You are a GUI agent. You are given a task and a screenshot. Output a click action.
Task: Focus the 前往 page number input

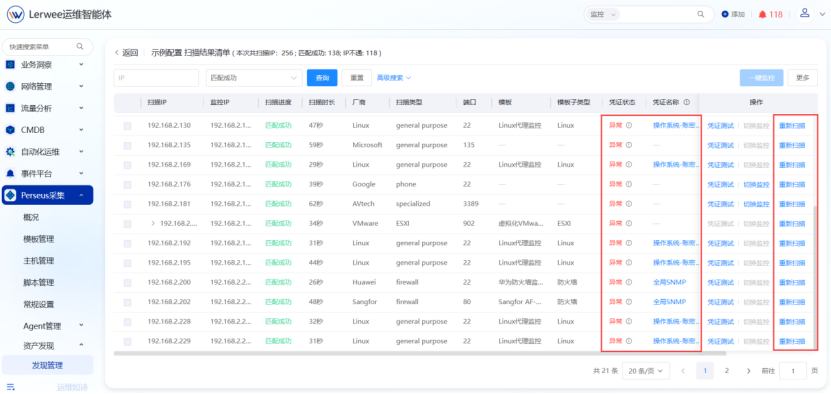(793, 371)
